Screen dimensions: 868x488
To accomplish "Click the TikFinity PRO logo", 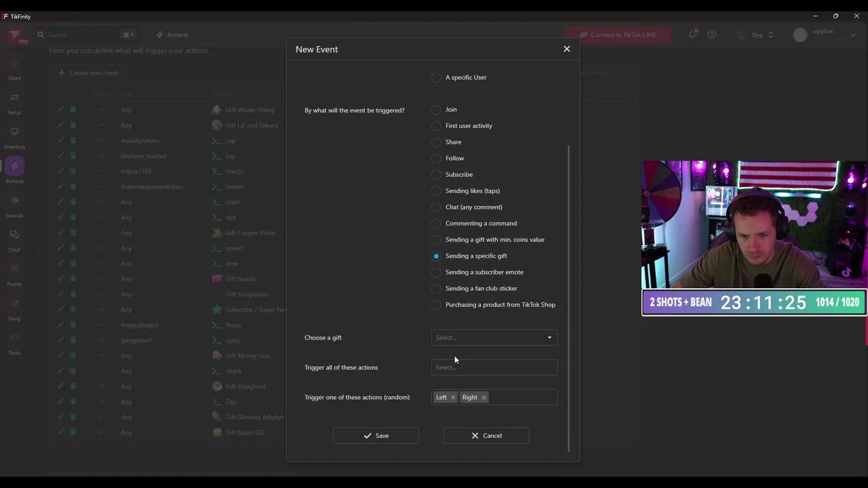I will point(16,35).
